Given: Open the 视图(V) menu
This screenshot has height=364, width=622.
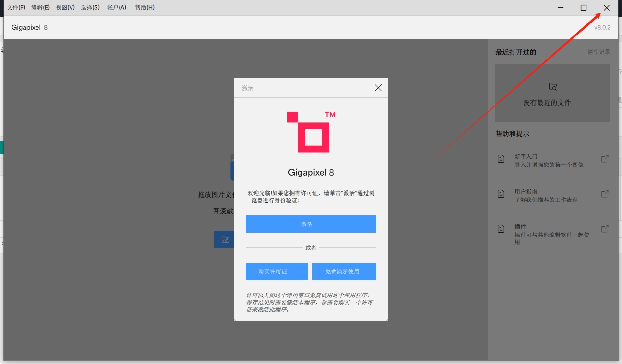Looking at the screenshot, I should (x=65, y=8).
